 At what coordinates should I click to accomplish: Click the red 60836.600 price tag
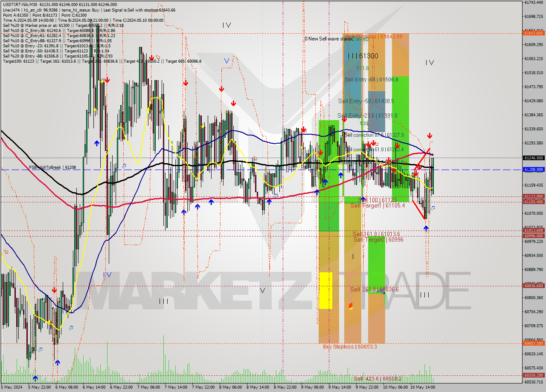coord(534,286)
